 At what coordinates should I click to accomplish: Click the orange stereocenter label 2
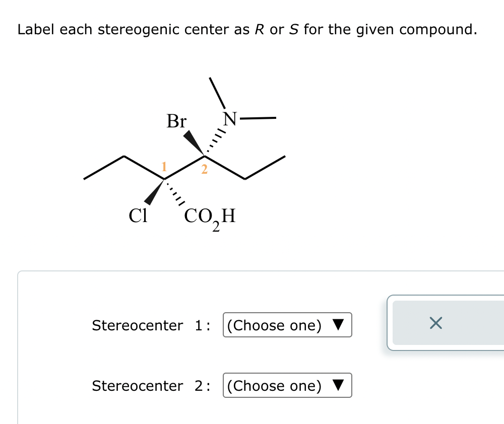pos(204,170)
